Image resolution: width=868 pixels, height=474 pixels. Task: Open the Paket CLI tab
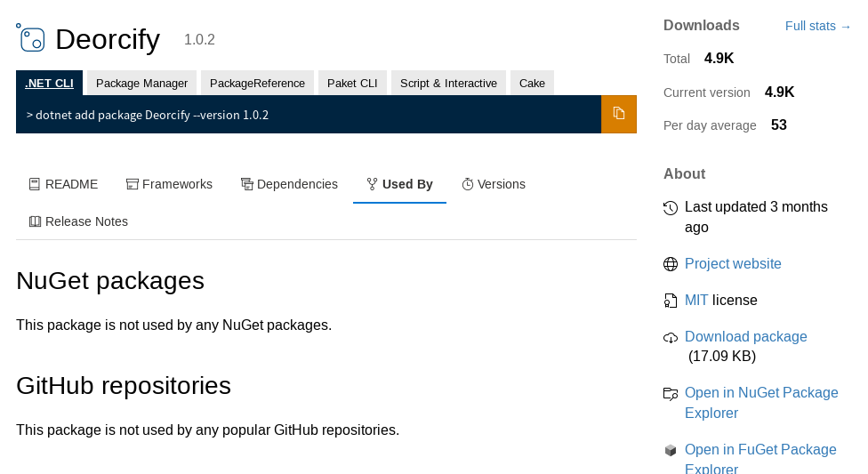pos(352,83)
